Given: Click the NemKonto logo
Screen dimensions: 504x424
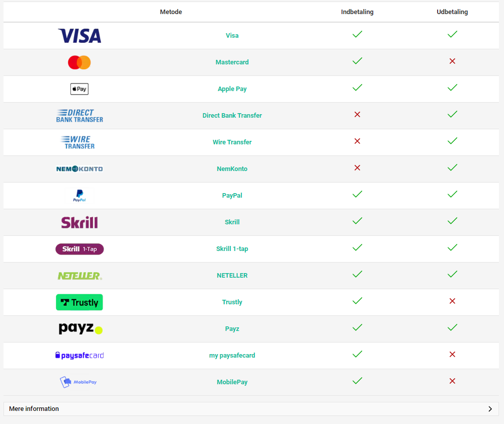Looking at the screenshot, I should (x=79, y=169).
